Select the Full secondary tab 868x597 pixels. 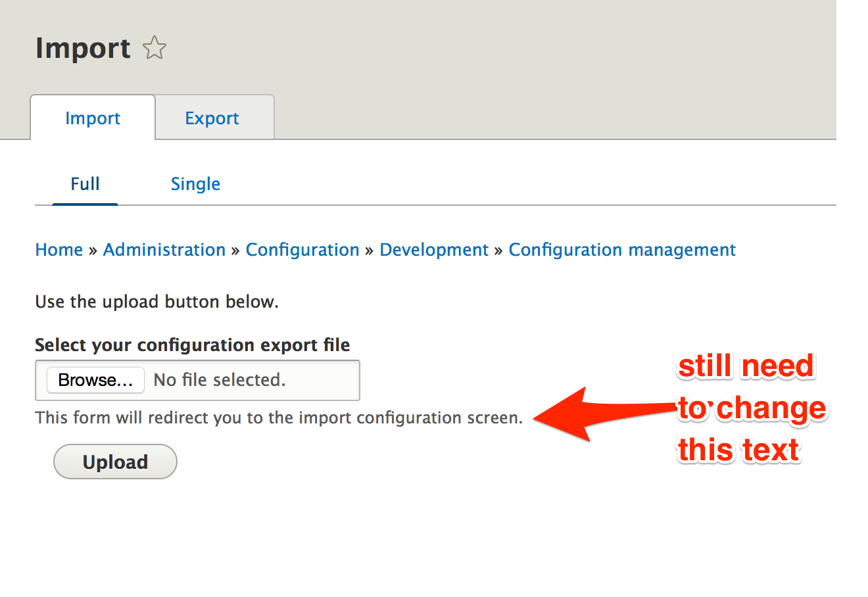coord(85,184)
